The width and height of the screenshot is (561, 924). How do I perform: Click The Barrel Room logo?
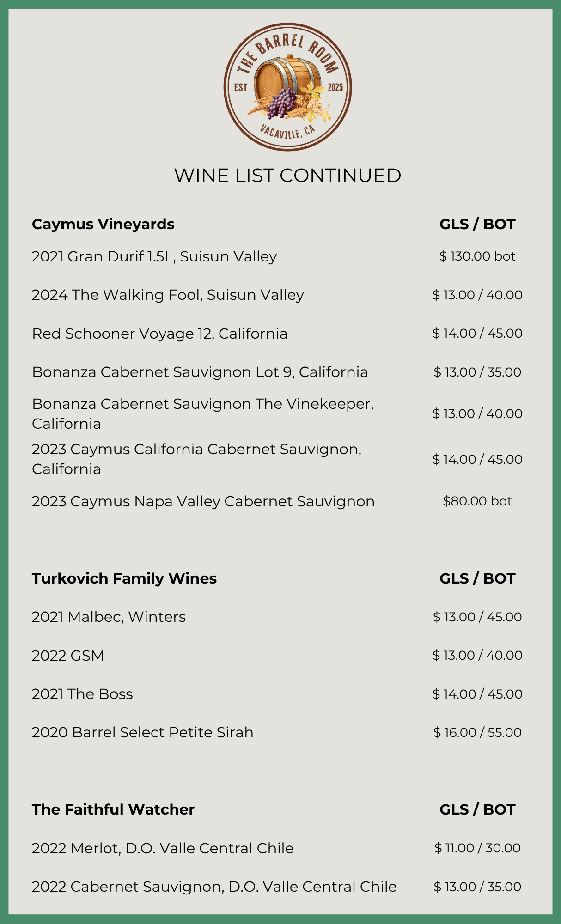coord(287,87)
